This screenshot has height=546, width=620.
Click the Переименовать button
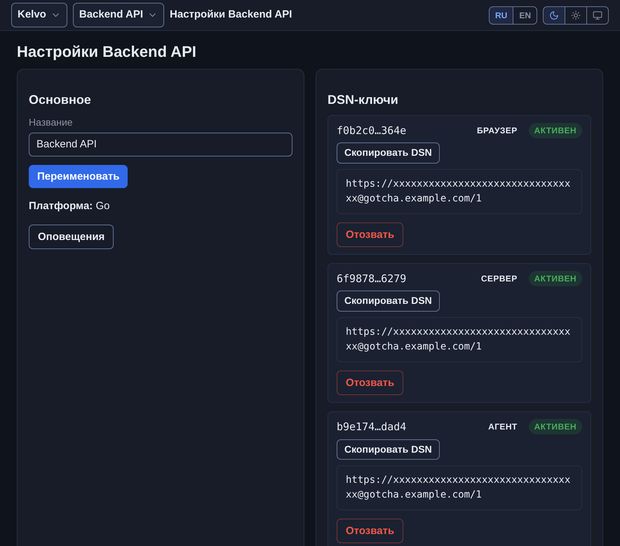[x=78, y=176]
